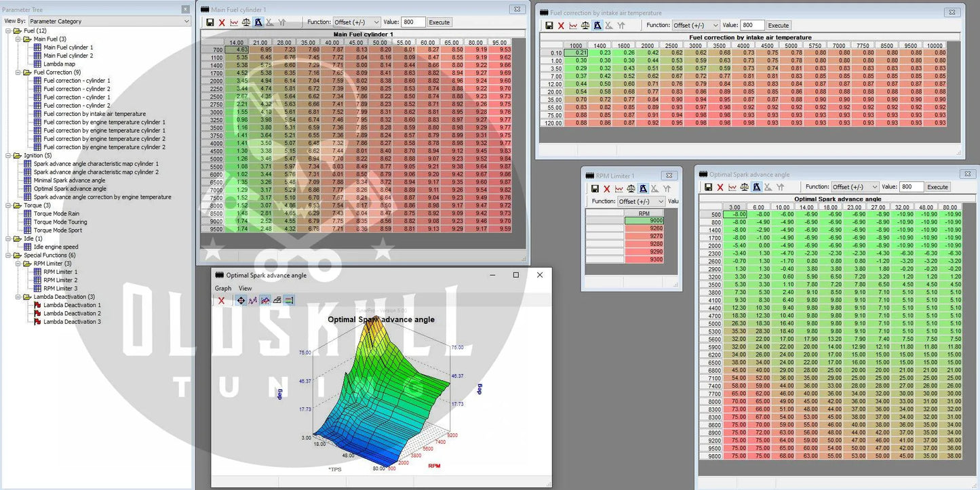The image size is (980, 490).
Task: Select Fuel correction by intake air temperature tree item
Action: tap(94, 114)
